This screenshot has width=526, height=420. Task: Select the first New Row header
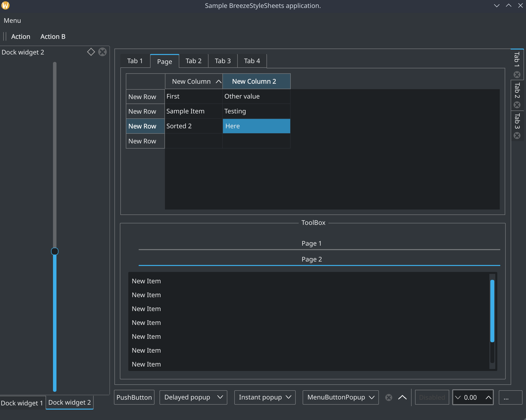pos(145,97)
